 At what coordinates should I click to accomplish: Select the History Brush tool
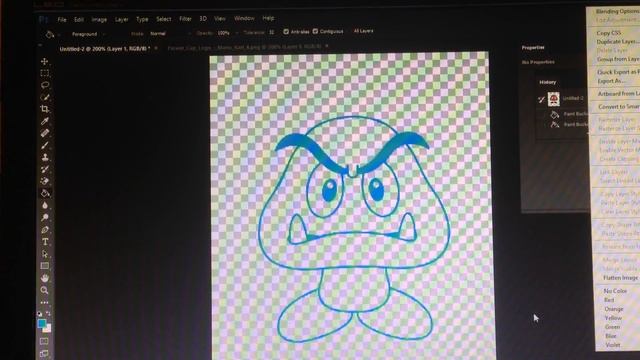click(44, 169)
